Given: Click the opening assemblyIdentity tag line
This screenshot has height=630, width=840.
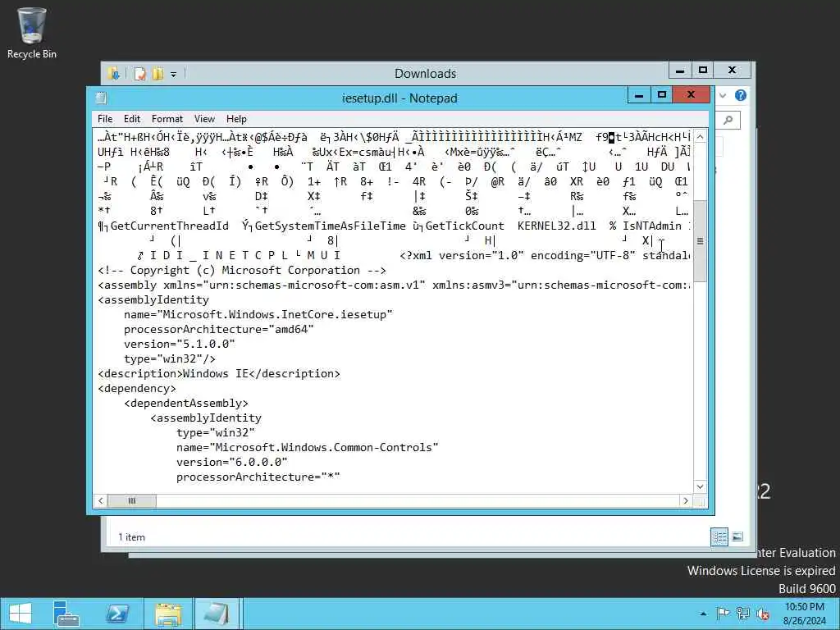Looking at the screenshot, I should point(153,300).
